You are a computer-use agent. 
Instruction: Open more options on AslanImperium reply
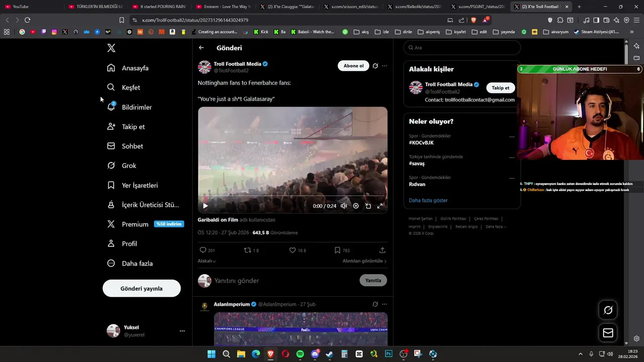pos(384,304)
